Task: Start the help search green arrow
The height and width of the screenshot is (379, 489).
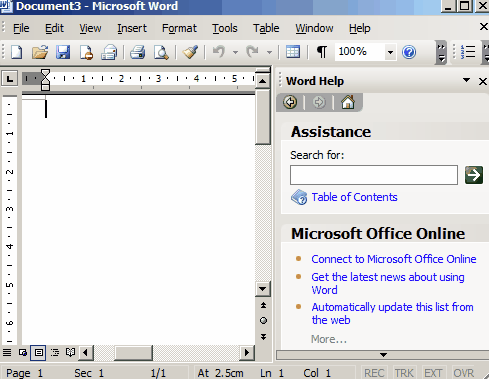Action: pos(474,175)
